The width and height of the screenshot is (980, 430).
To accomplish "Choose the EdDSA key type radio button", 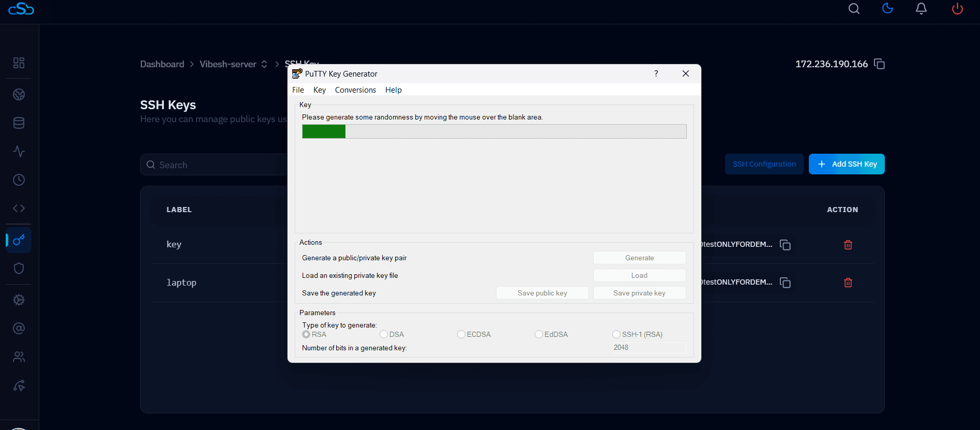I will (x=539, y=335).
